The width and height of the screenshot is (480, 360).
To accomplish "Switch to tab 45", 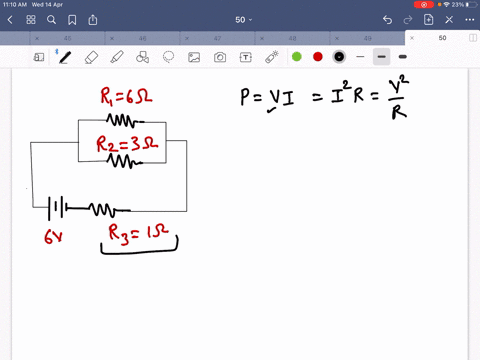I will point(68,38).
